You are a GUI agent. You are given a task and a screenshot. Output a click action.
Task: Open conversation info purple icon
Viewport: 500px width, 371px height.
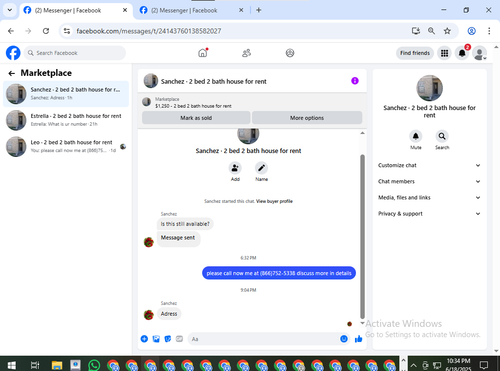pyautogui.click(x=355, y=81)
